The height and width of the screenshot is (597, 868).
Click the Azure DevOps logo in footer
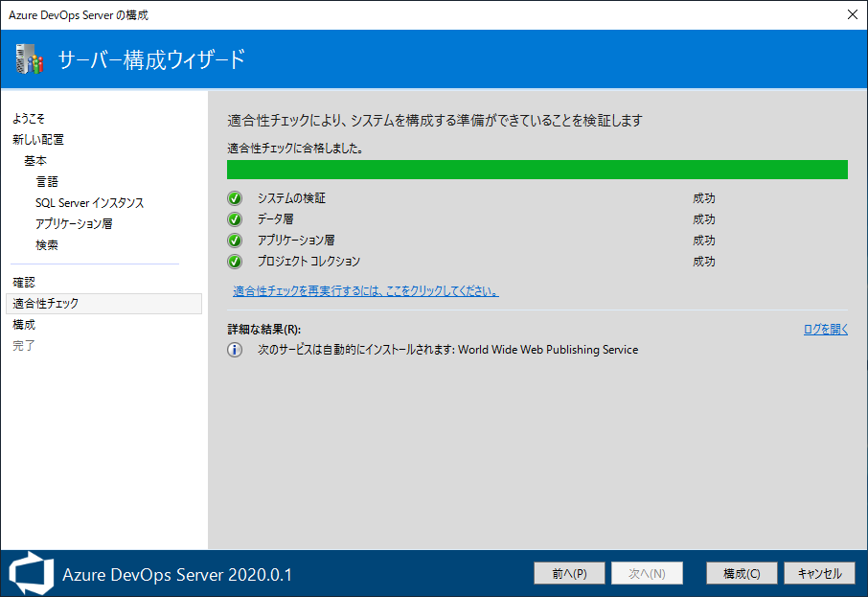[31, 573]
